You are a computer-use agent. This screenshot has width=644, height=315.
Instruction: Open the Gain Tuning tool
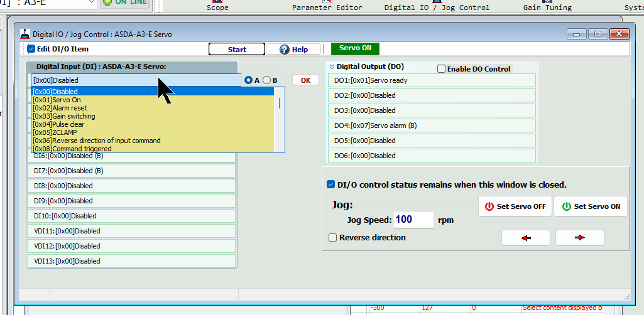coord(547,5)
